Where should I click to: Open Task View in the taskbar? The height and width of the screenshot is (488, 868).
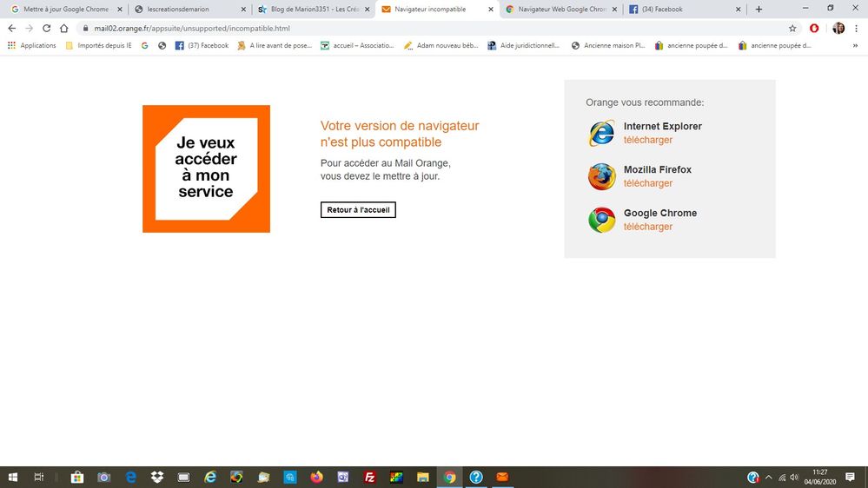[39, 477]
